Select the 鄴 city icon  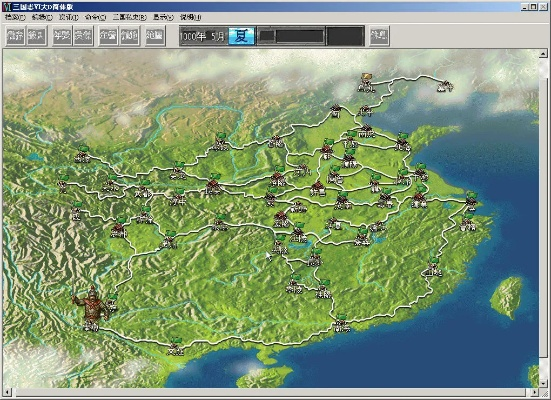(x=327, y=149)
